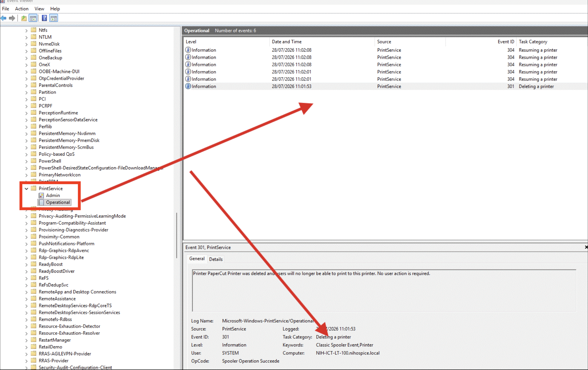This screenshot has height=370, width=588.
Task: Click the Up one level folder icon
Action: (x=24, y=18)
